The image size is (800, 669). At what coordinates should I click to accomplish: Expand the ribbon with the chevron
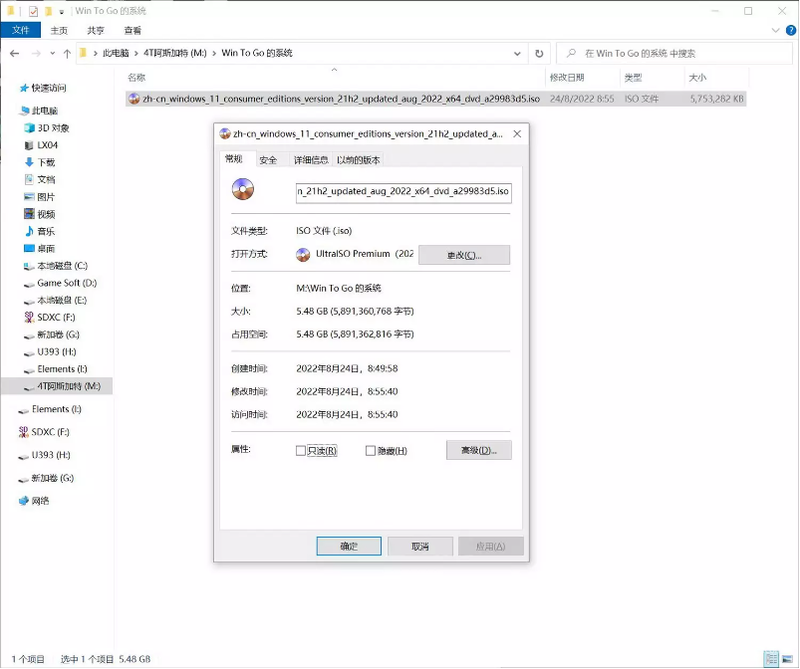tap(776, 30)
